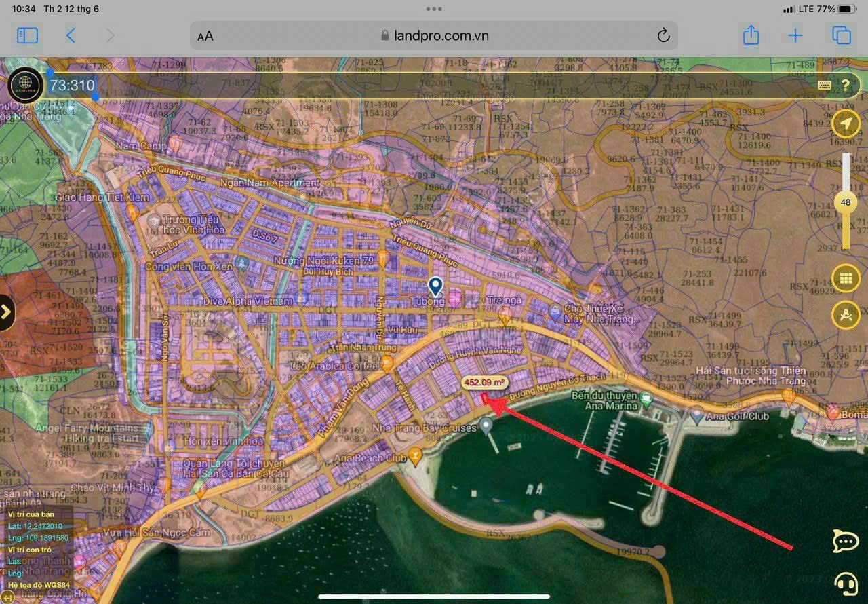The height and width of the screenshot is (604, 868).
Task: Open the Safari share sheet
Action: coord(751,35)
